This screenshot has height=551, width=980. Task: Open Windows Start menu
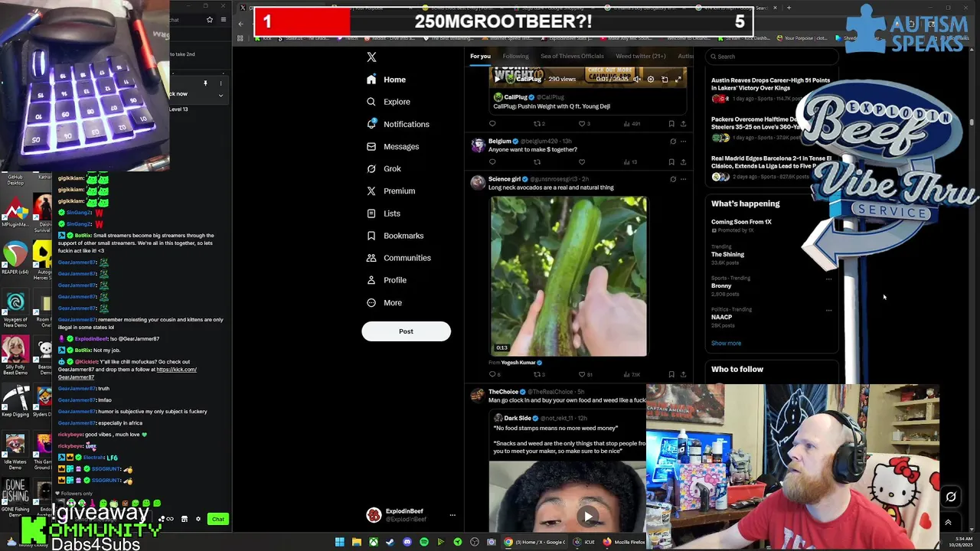339,543
